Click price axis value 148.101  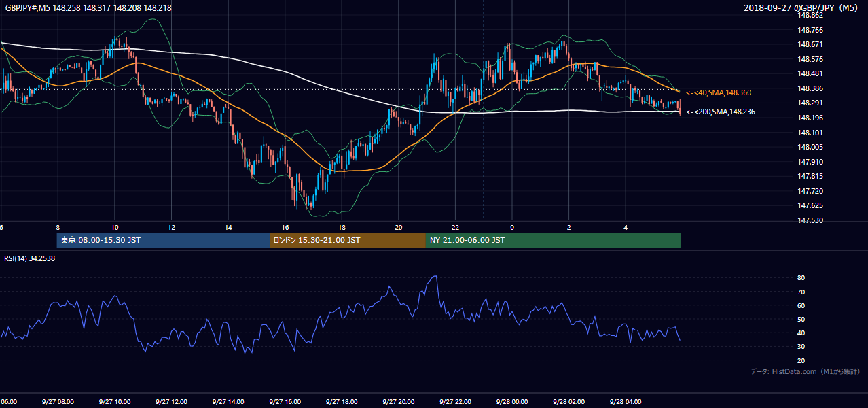point(810,133)
